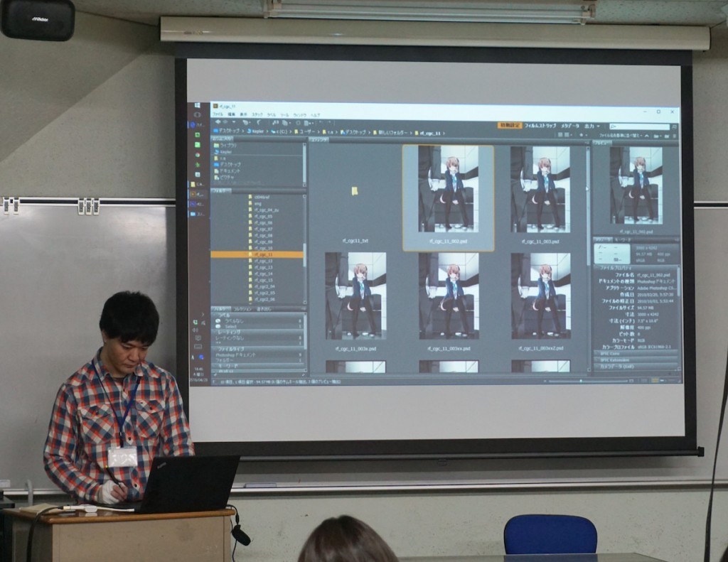Open the workspace dropdown arrow beside 出力
This screenshot has height=562, width=728.
point(599,126)
